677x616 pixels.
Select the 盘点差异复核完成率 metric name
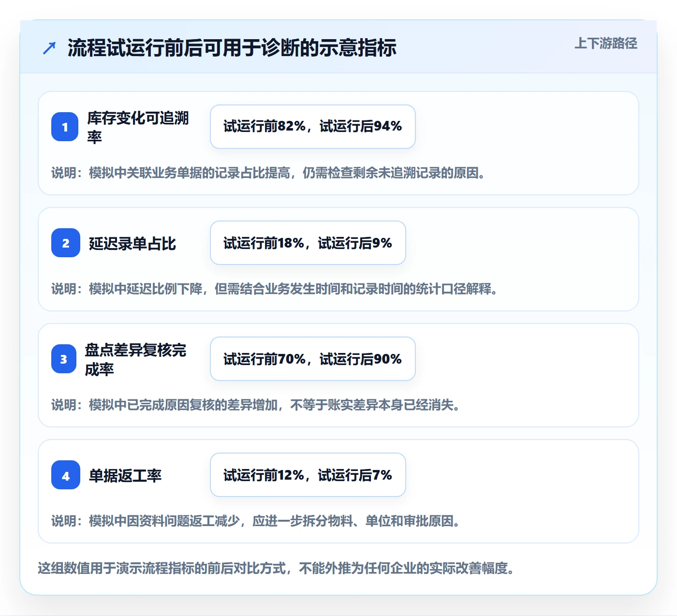(136, 359)
